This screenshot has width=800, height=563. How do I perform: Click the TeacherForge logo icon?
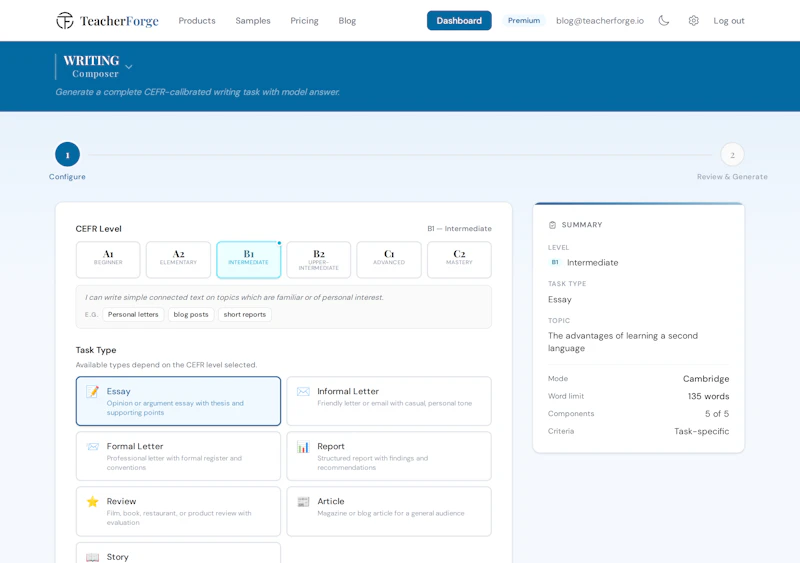65,20
